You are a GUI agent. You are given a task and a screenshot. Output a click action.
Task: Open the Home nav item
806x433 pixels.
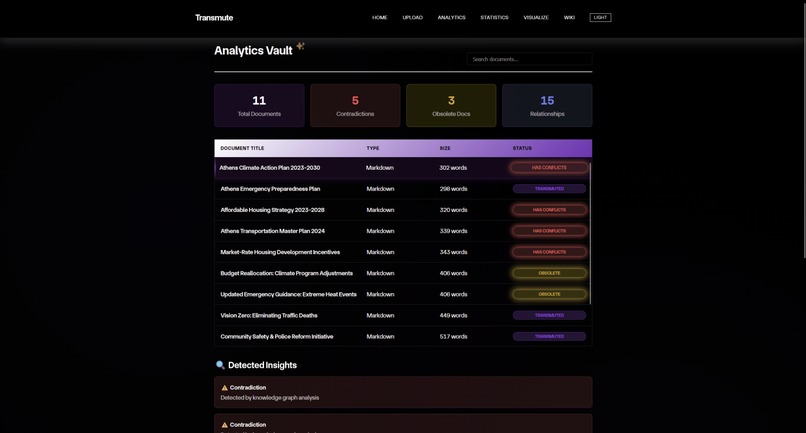[379, 17]
